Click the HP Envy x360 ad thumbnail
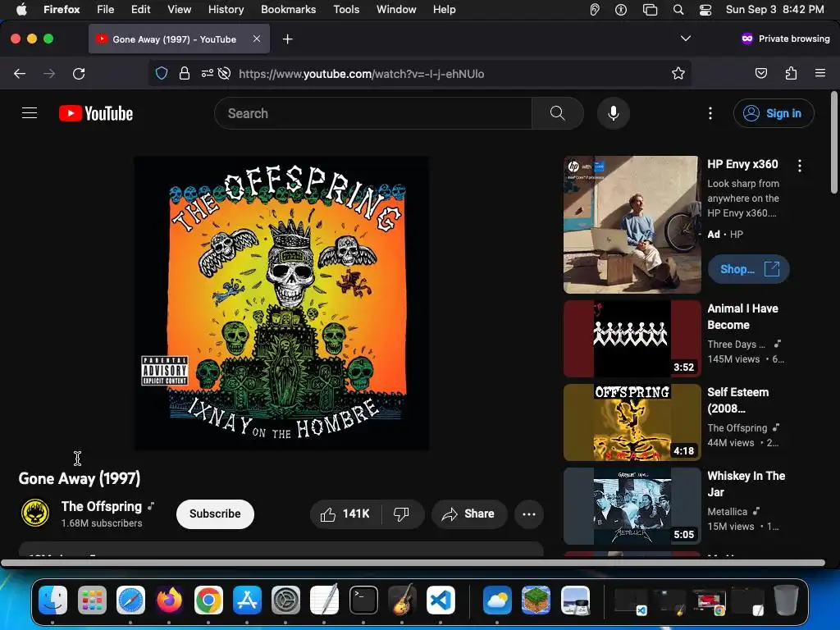 [632, 225]
